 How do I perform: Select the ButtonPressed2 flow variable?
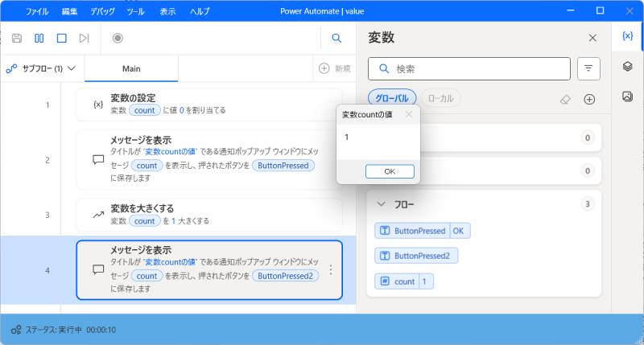coord(416,256)
